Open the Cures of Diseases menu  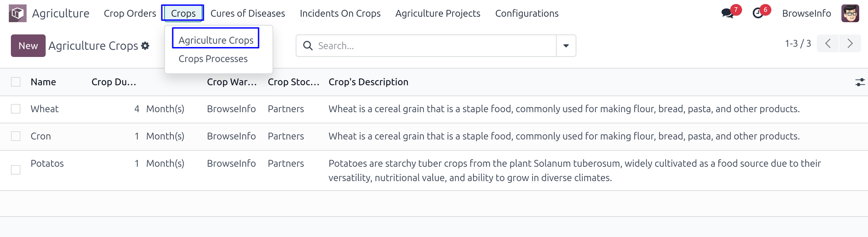[248, 14]
